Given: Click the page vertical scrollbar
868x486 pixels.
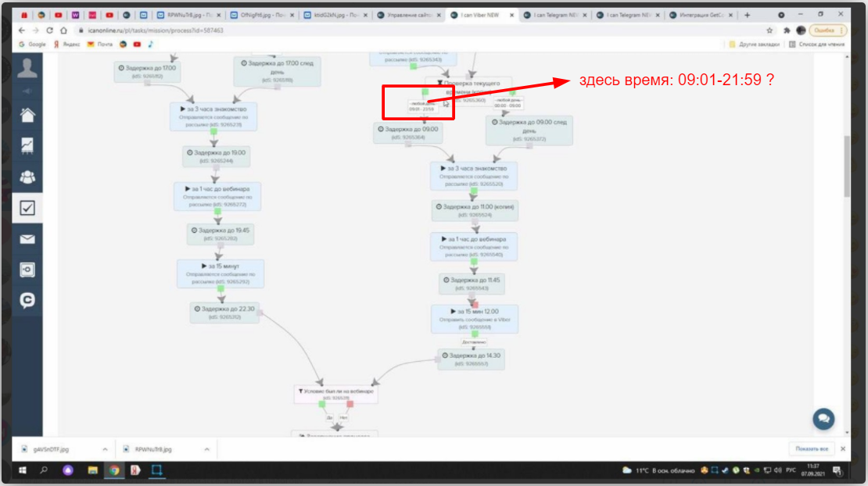Looking at the screenshot, I should (846, 166).
